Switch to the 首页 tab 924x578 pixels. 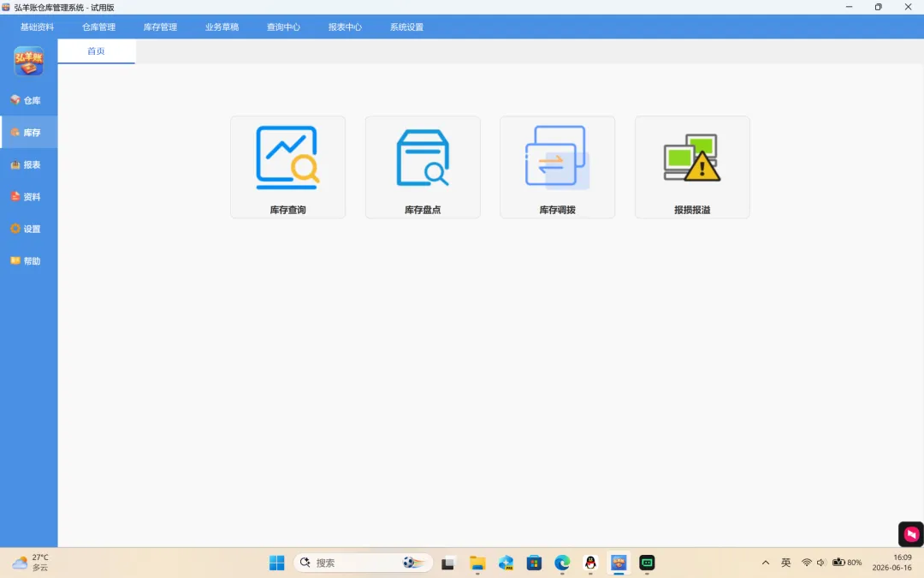tap(96, 51)
